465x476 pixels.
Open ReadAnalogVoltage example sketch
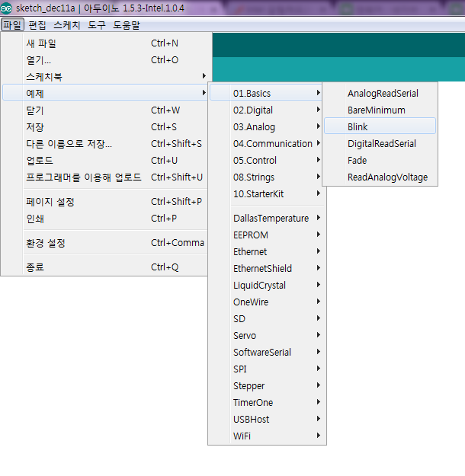pos(387,177)
